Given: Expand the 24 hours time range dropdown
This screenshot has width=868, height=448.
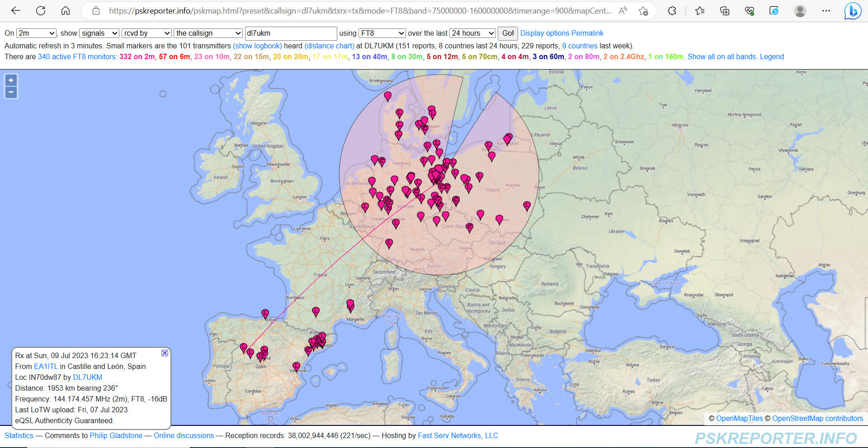Looking at the screenshot, I should (x=473, y=33).
